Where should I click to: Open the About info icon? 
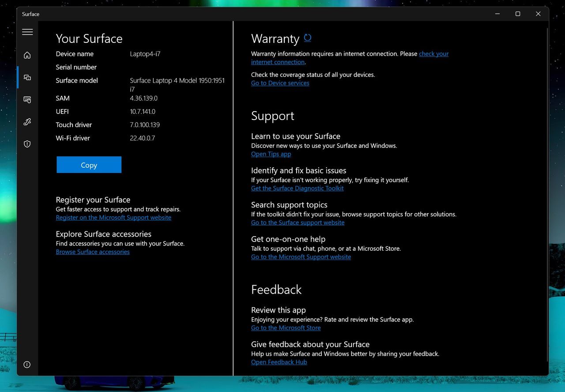pos(27,365)
